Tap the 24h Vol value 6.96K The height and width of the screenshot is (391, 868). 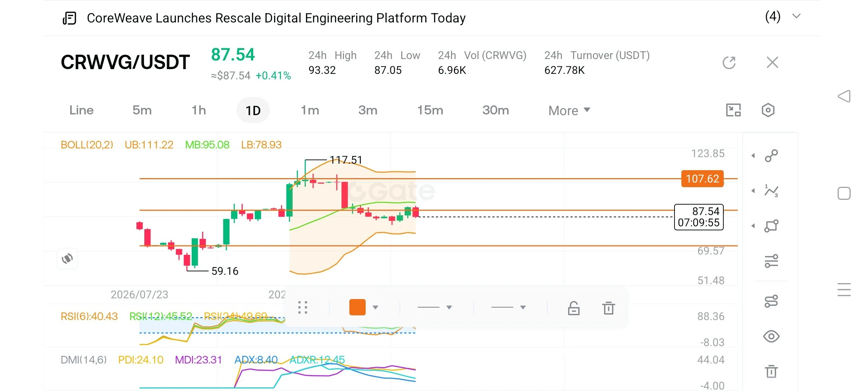[452, 70]
